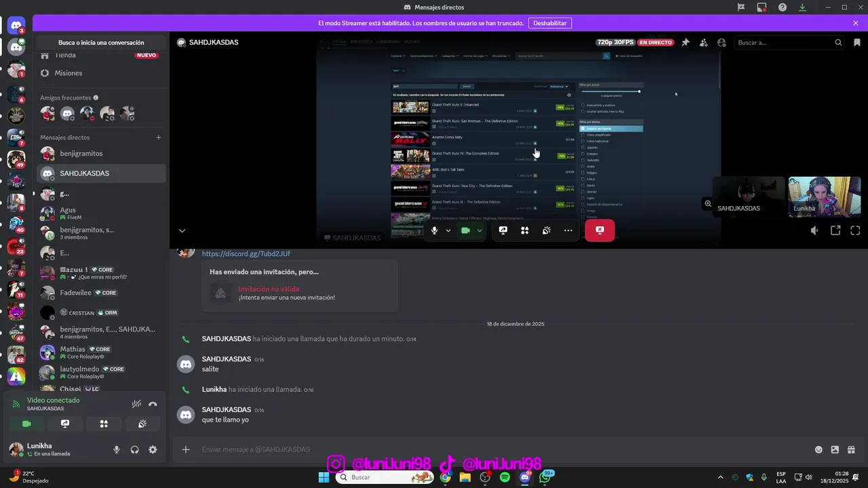Mute microphone next to Lunikha profile
Screen dimensions: 868x488
pyautogui.click(x=117, y=449)
